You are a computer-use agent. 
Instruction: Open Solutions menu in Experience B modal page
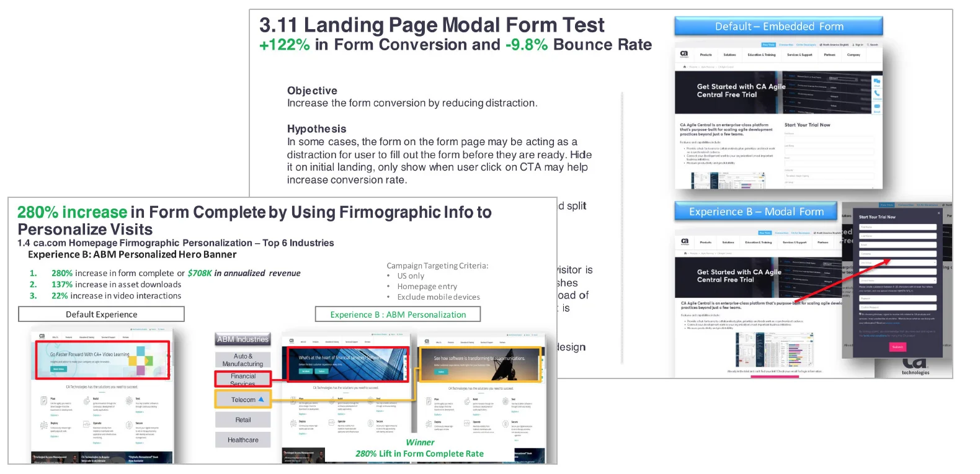pos(728,243)
